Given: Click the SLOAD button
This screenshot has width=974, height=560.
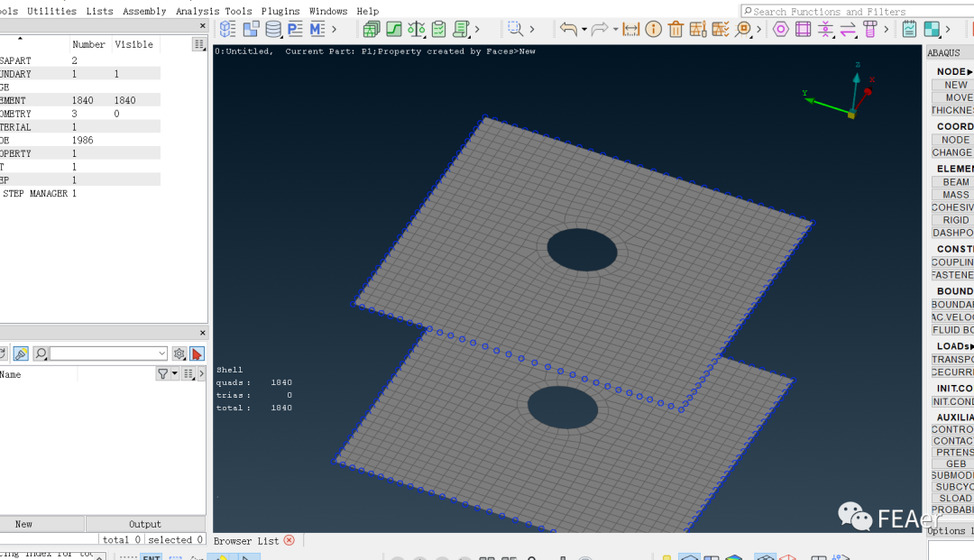Looking at the screenshot, I should (955, 498).
